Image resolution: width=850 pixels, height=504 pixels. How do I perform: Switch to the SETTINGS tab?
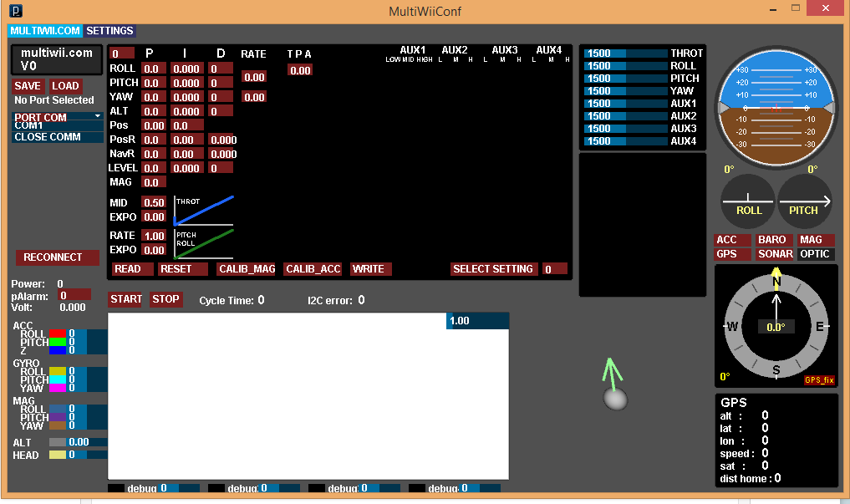(x=109, y=30)
